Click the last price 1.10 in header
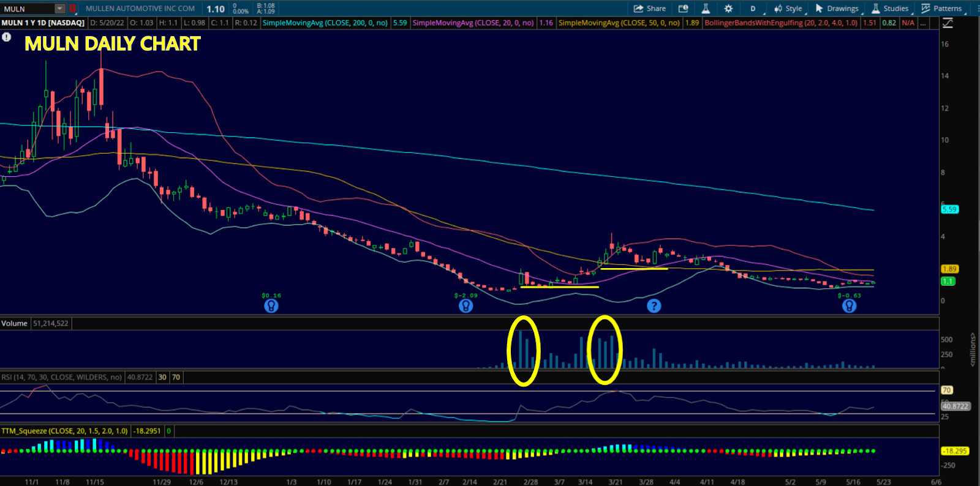 point(216,9)
